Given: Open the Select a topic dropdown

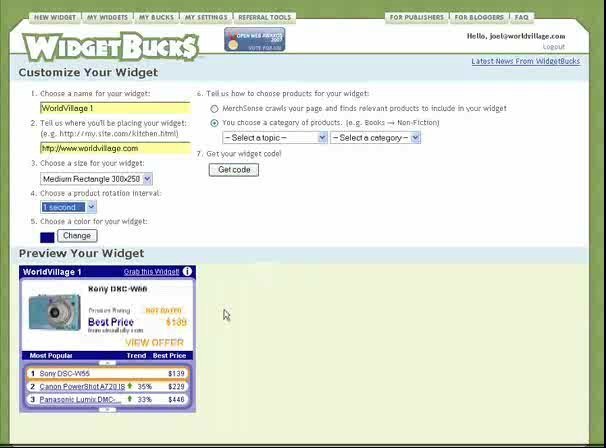Looking at the screenshot, I should click(275, 138).
